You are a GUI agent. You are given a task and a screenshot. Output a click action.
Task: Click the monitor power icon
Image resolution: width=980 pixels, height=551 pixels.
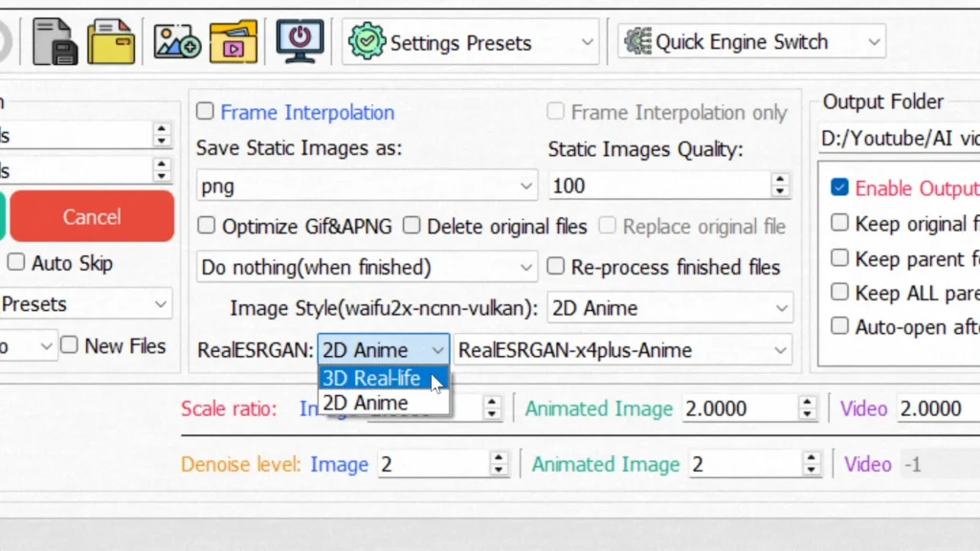tap(300, 41)
